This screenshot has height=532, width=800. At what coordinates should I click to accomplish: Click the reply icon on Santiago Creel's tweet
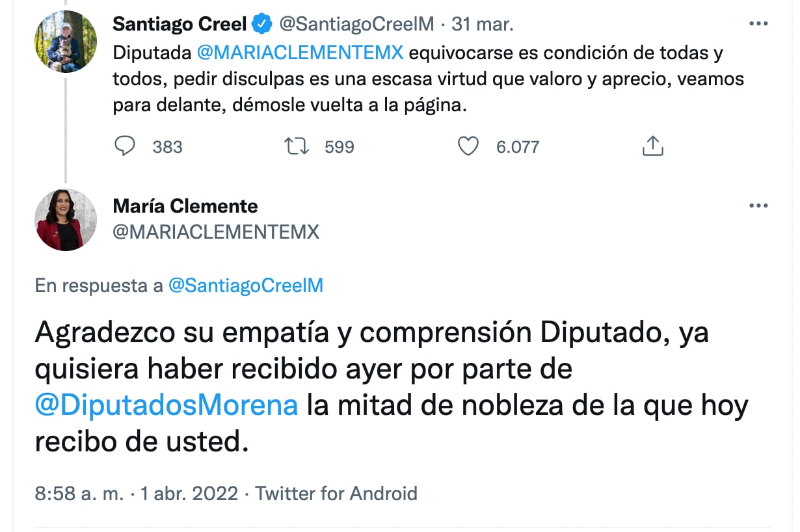[124, 146]
